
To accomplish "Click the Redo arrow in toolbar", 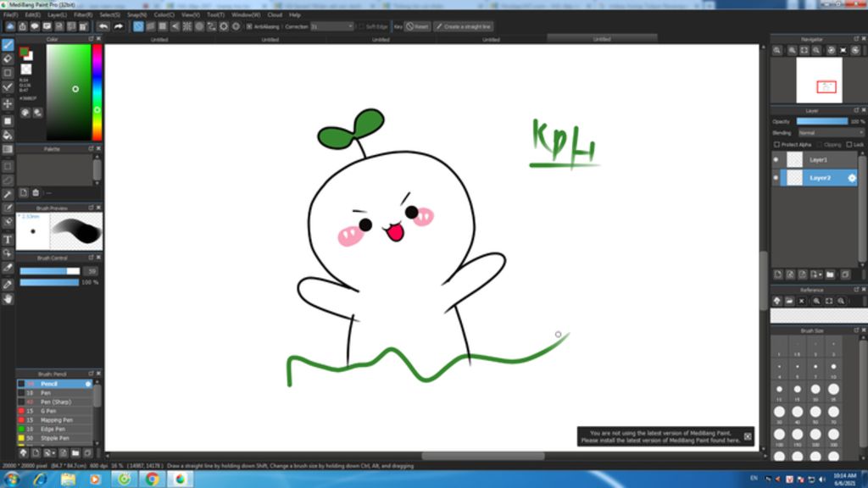I will (x=118, y=26).
